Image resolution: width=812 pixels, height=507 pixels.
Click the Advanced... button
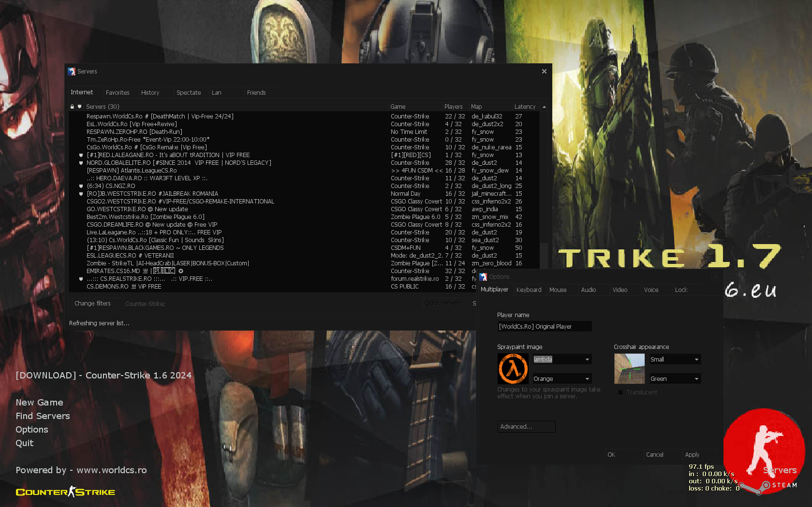(x=526, y=427)
